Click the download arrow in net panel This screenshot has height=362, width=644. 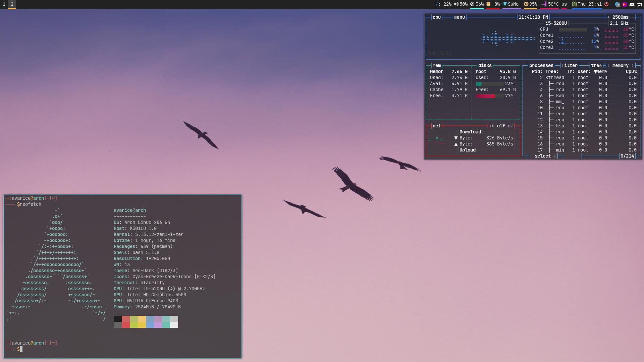coord(456,138)
